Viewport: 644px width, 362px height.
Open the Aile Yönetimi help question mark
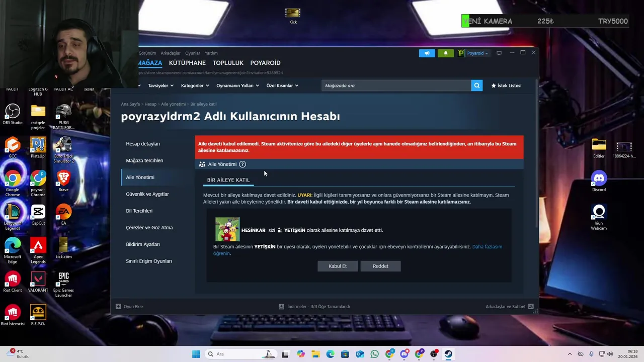coord(242,164)
